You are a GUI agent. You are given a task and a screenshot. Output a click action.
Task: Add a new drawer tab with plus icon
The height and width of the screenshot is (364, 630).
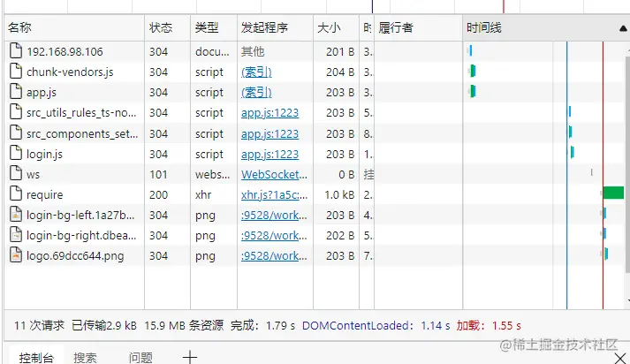click(x=190, y=357)
